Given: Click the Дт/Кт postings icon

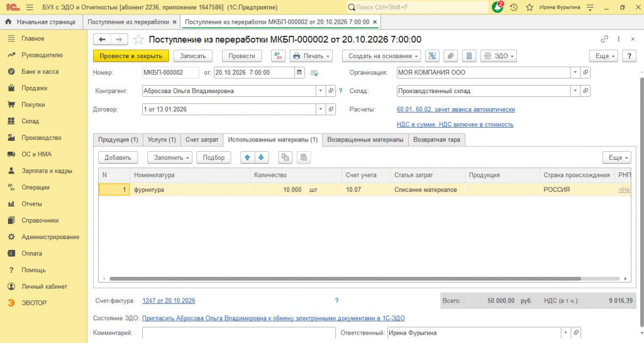Looking at the screenshot, I should 278,56.
